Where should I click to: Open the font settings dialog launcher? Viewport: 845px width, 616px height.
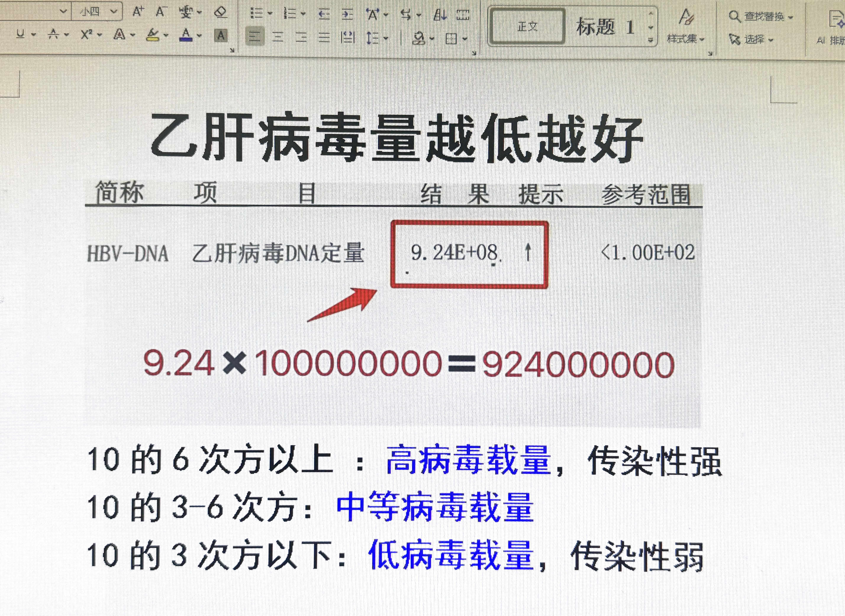click(x=232, y=50)
